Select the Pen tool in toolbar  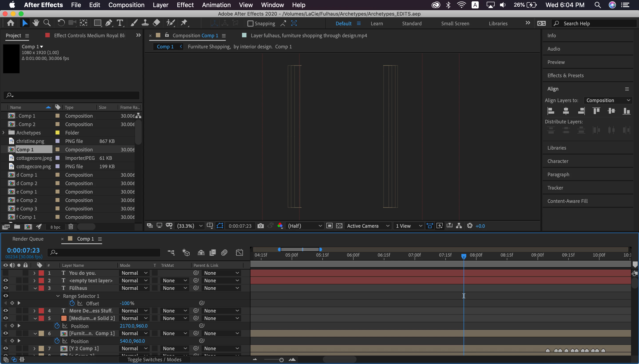point(109,23)
